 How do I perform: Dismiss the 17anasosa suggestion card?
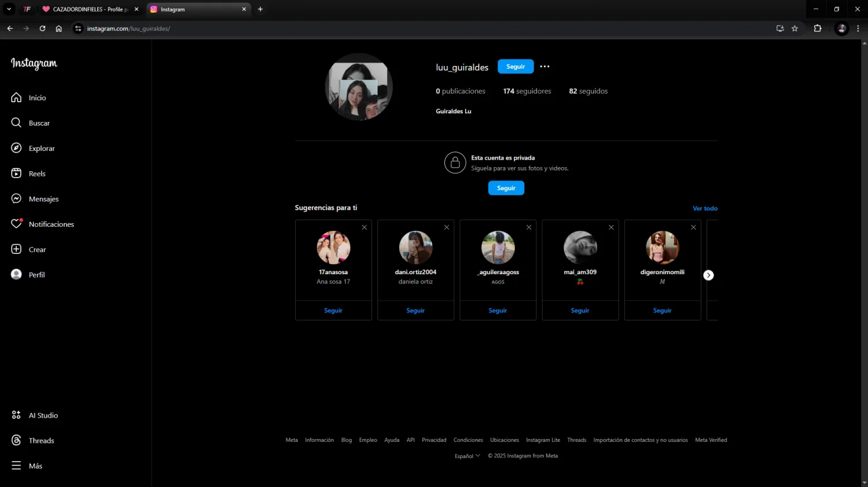(365, 227)
